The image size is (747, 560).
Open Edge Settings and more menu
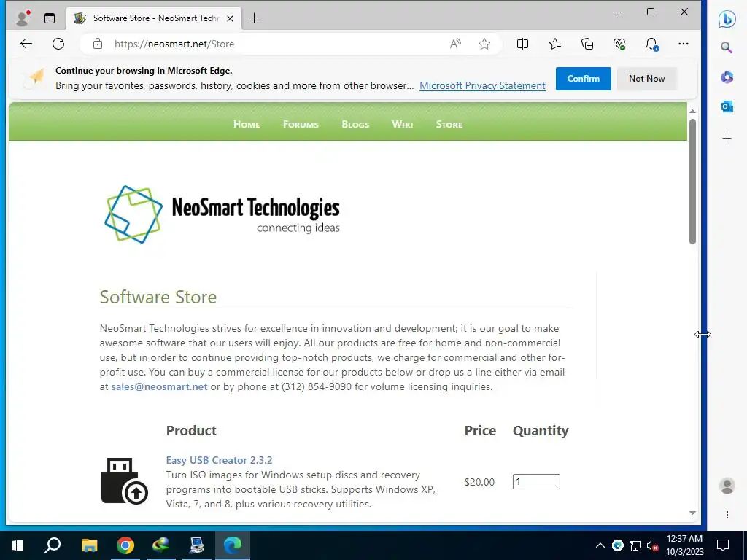click(x=684, y=44)
